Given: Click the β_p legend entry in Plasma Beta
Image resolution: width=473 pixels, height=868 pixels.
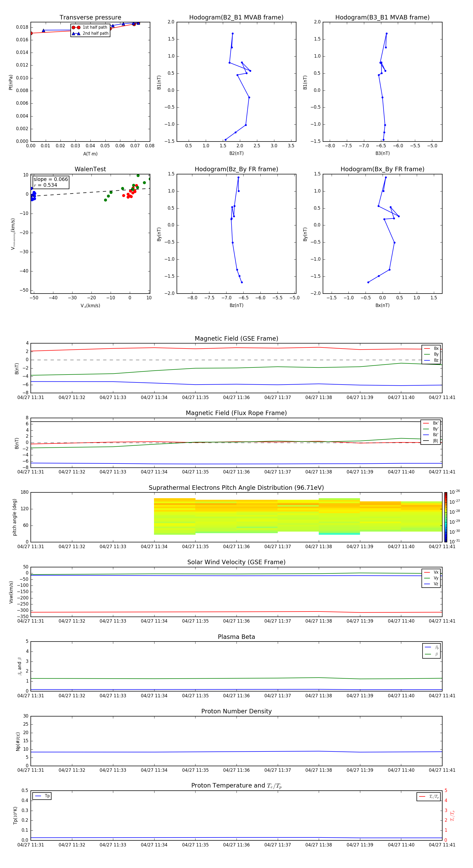Looking at the screenshot, I should 431,647.
